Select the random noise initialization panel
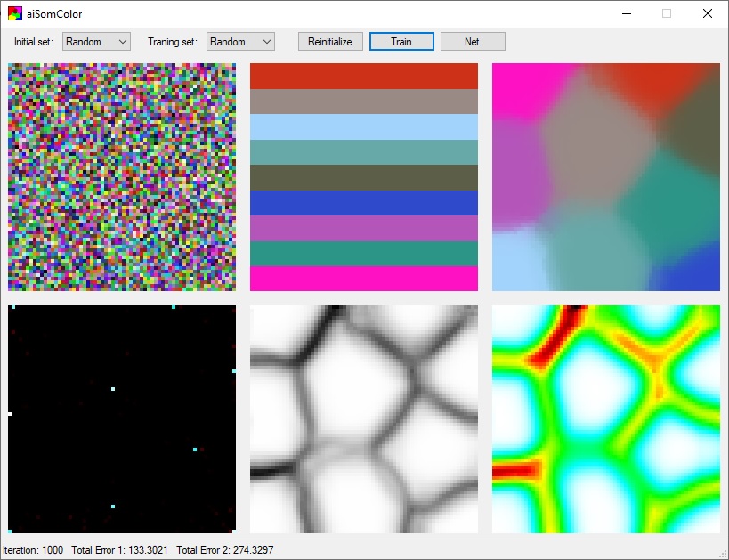729x560 pixels. tap(121, 176)
